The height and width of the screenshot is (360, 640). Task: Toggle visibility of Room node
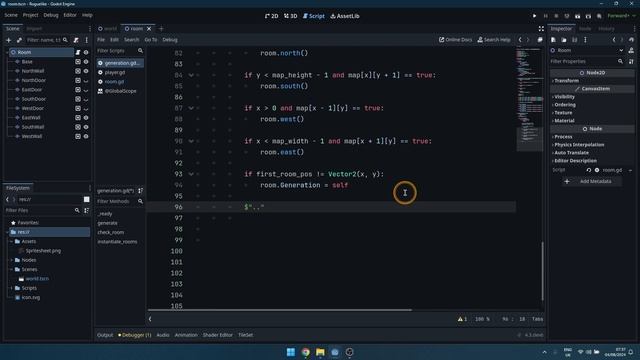pyautogui.click(x=86, y=52)
